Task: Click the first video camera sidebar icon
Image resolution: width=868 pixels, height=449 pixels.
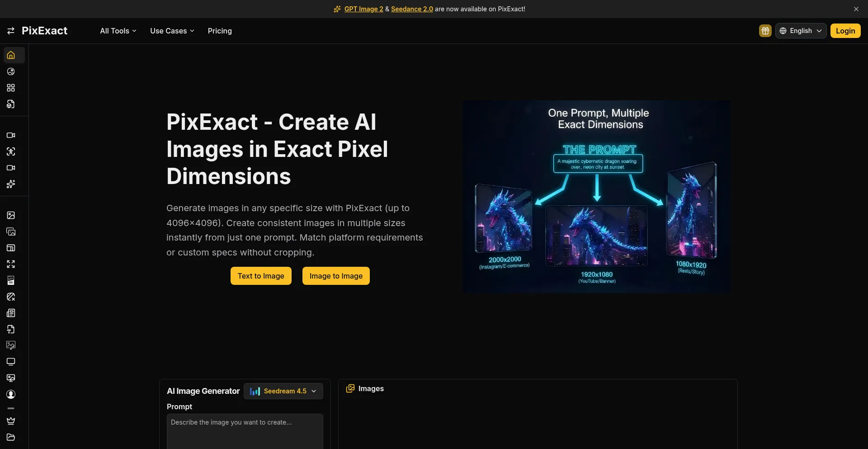Action: [11, 135]
